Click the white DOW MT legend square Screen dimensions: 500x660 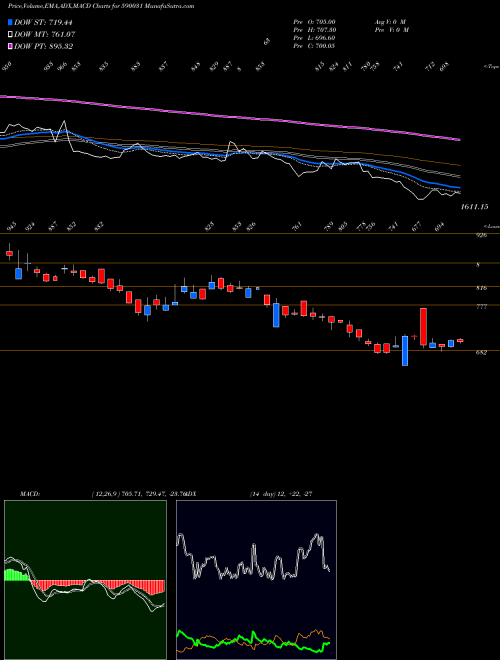coord(10,34)
